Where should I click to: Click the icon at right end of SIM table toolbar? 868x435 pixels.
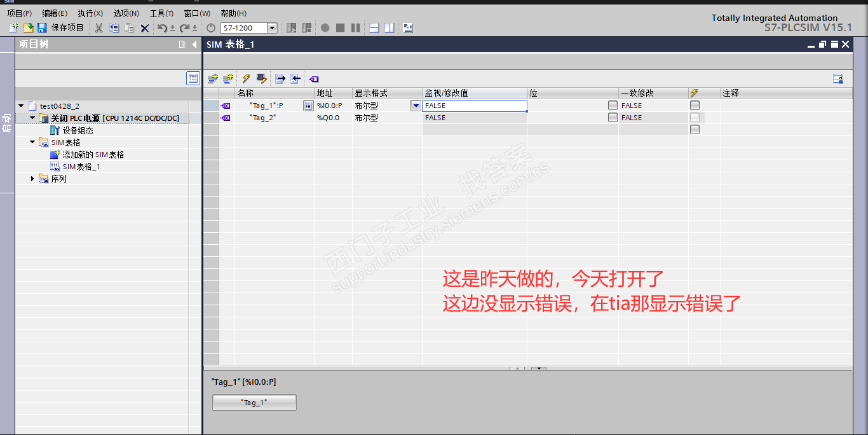(838, 79)
